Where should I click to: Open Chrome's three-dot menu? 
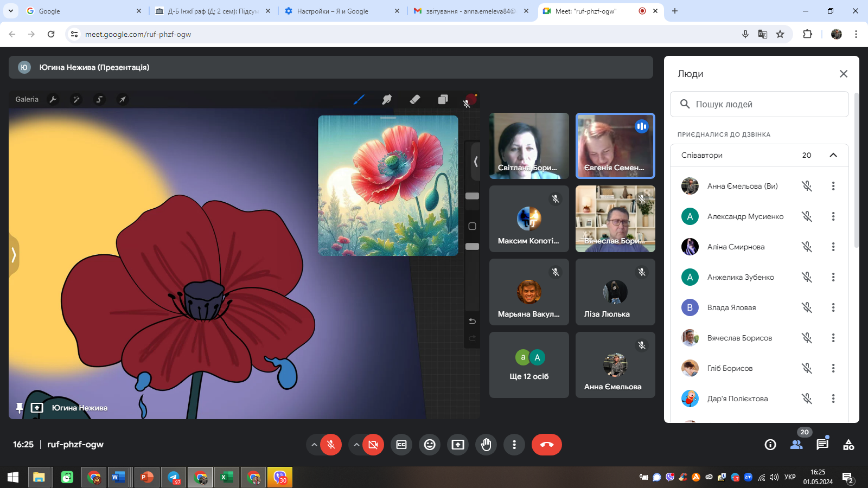coord(856,34)
